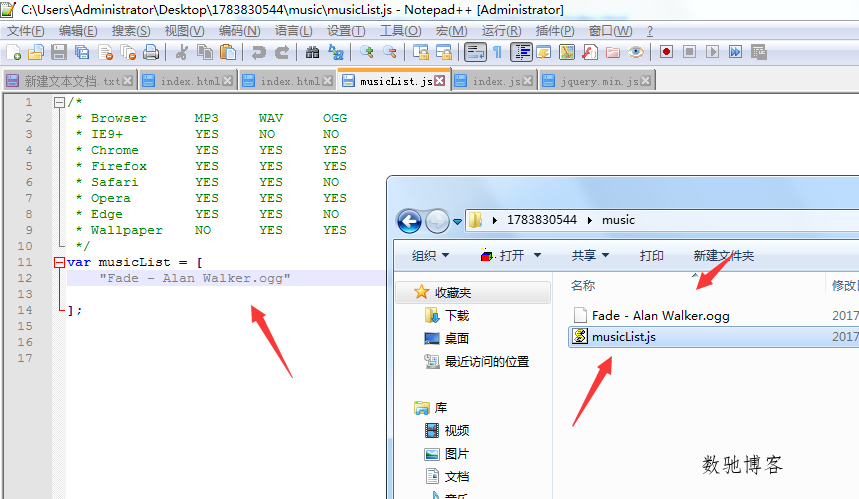Open the 编辑(E) menu

tap(78, 31)
